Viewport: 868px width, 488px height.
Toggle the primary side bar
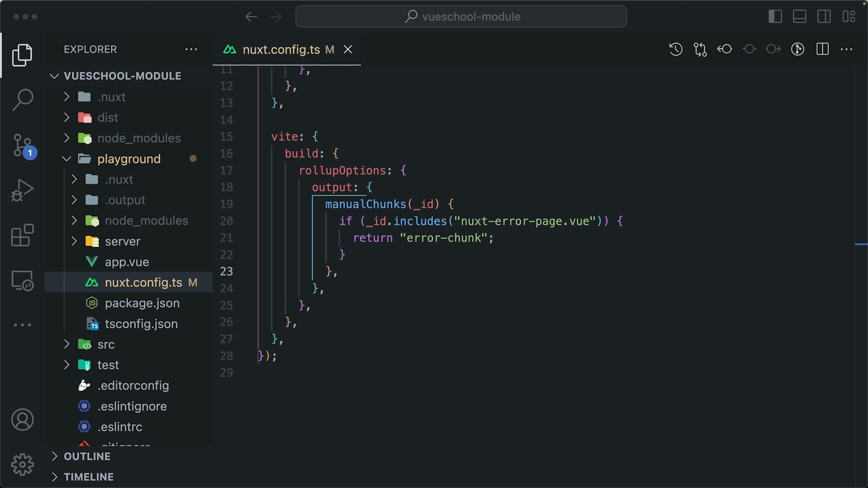coord(775,17)
